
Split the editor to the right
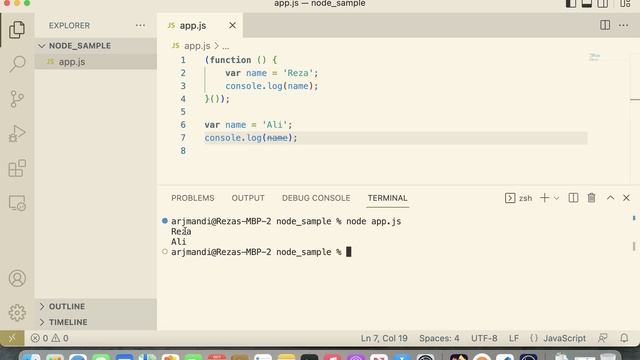605,25
